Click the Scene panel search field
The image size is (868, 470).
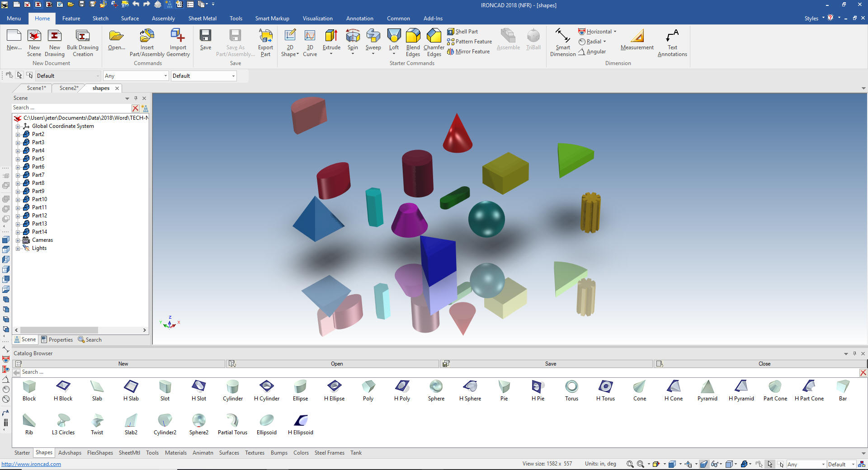pyautogui.click(x=71, y=108)
